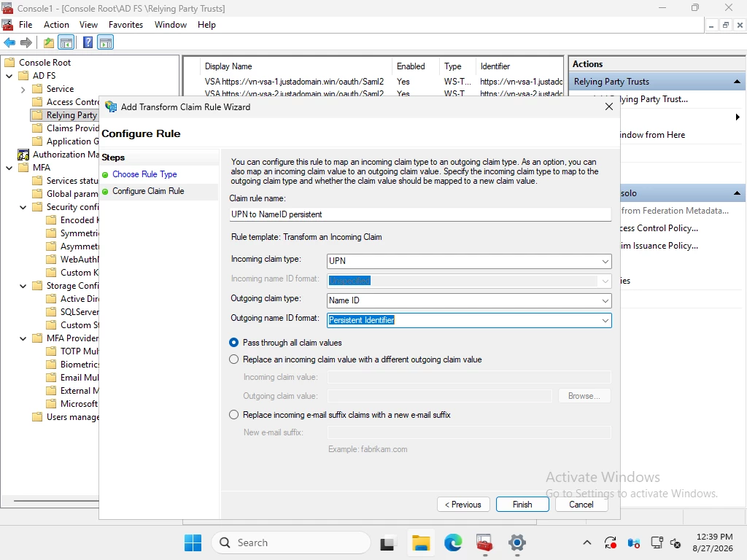Click the Service folder icon in tree
This screenshot has height=560, width=747.
38,89
